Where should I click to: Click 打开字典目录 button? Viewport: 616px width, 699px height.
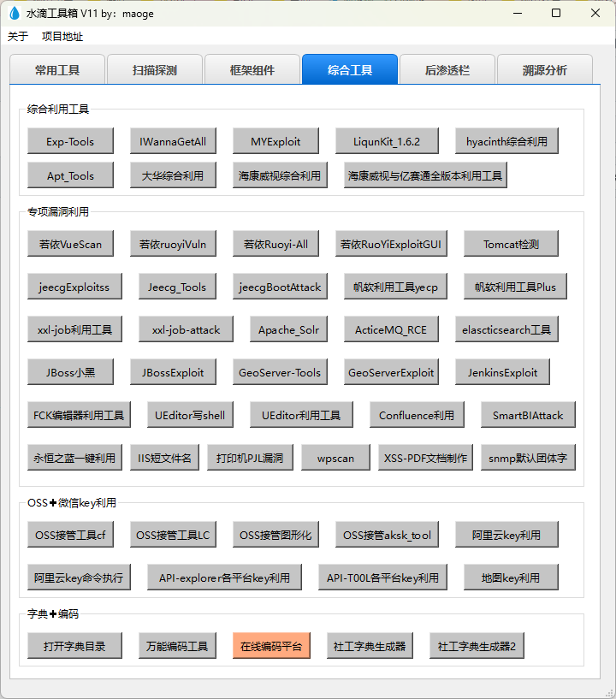click(x=75, y=645)
